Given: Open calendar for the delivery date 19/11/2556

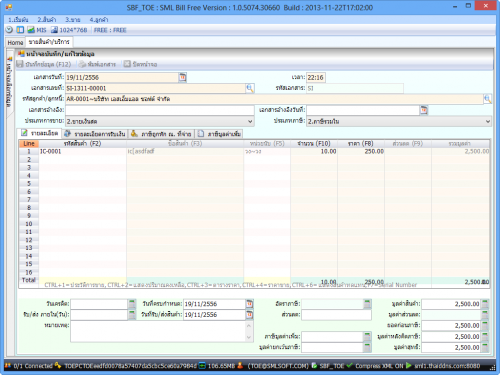Looking at the screenshot, I should pos(250,314).
